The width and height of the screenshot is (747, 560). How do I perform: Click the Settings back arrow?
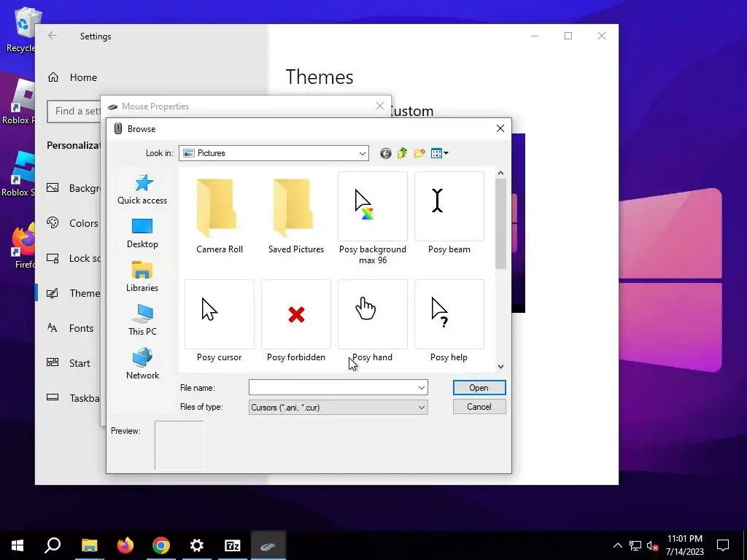tap(53, 36)
